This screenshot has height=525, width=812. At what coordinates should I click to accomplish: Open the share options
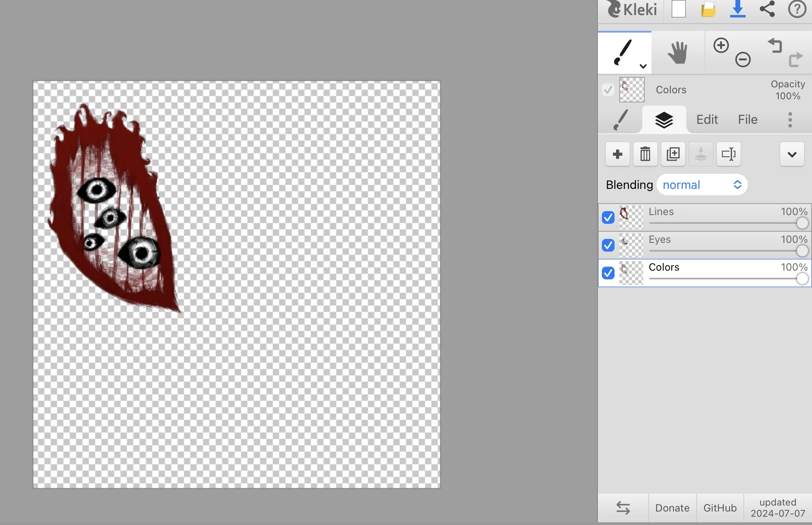pos(766,10)
